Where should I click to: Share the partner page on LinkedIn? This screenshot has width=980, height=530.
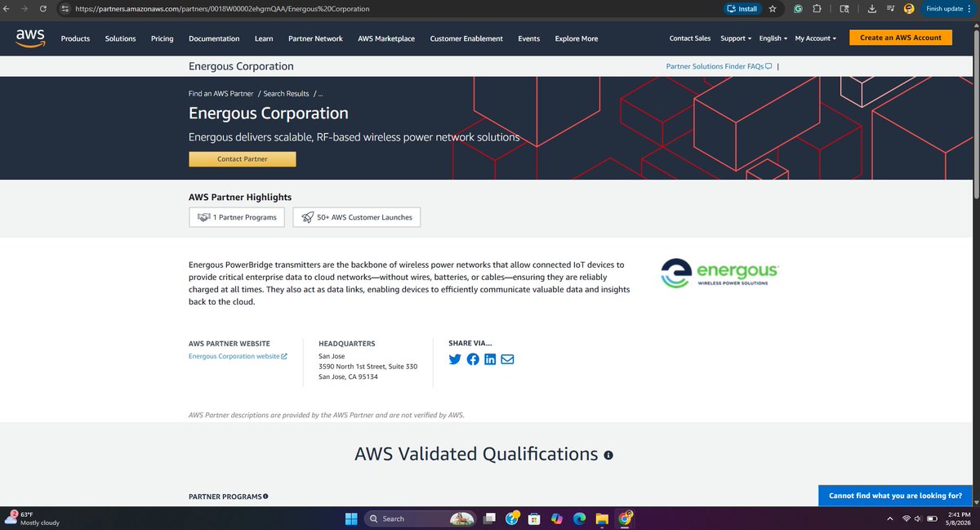pyautogui.click(x=490, y=359)
